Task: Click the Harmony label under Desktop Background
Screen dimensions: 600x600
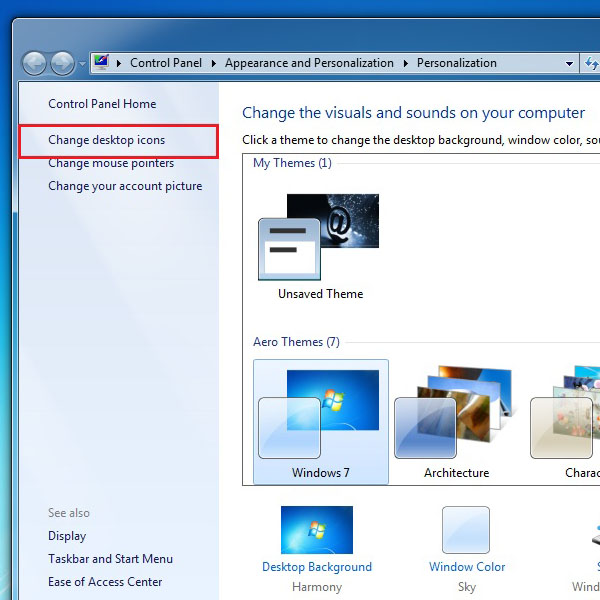Action: tap(317, 587)
